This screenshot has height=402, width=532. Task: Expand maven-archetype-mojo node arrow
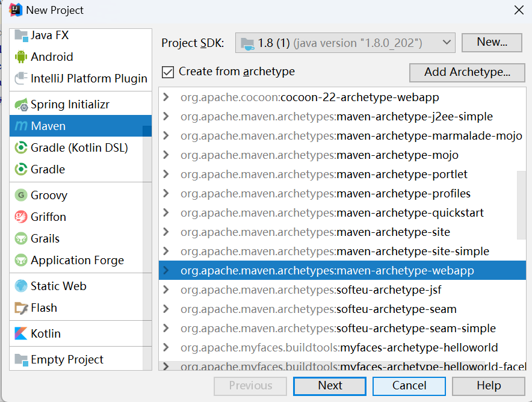tap(166, 155)
